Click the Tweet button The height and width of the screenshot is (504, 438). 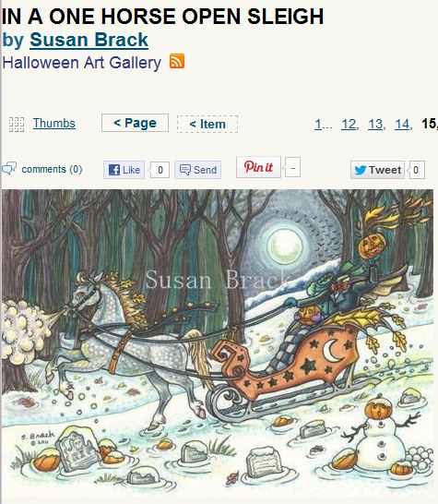pos(378,170)
